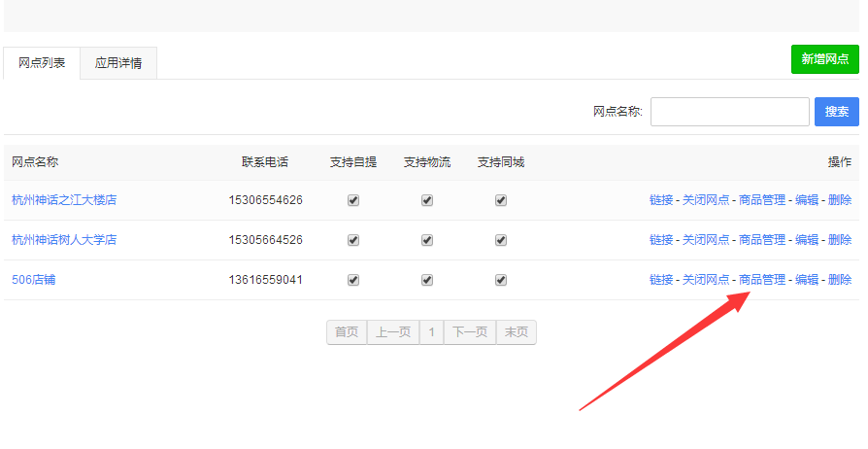Select page 1 in pagination

tap(431, 332)
